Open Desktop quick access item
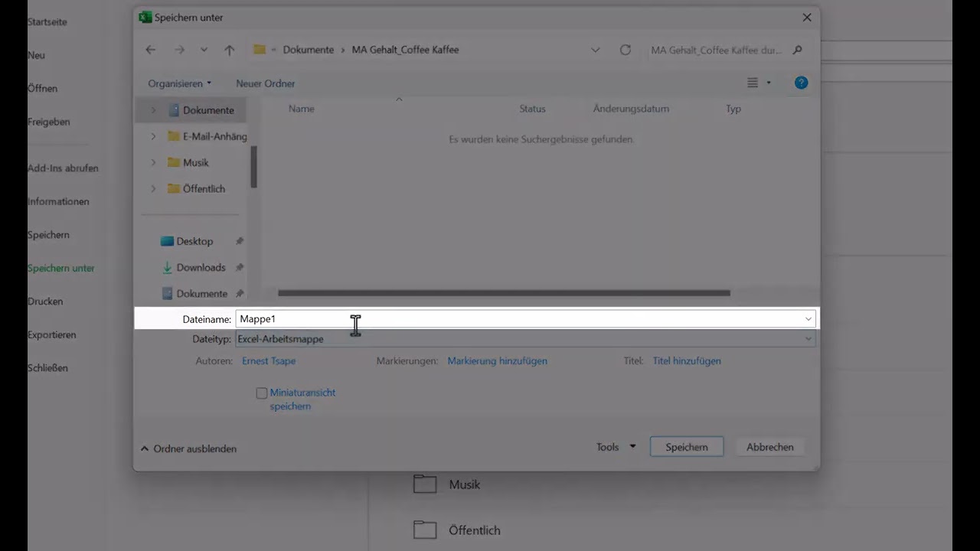The height and width of the screenshot is (551, 980). coord(187,241)
